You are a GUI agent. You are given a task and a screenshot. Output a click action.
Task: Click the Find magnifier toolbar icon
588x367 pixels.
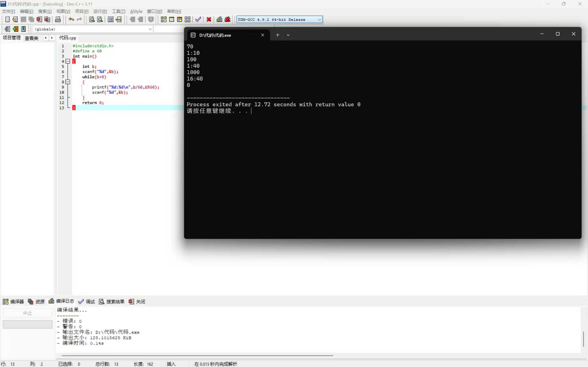[x=92, y=19]
